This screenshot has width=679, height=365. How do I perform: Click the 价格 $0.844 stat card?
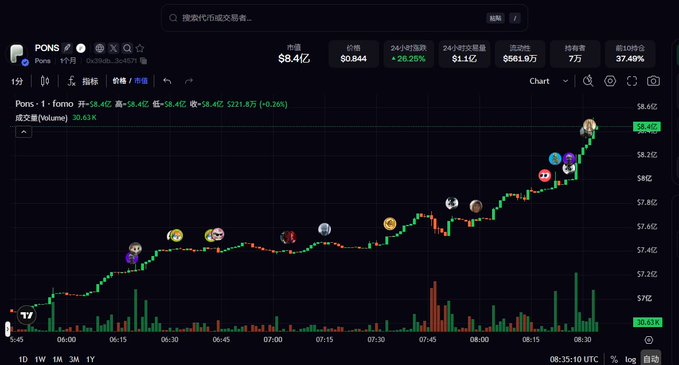(x=353, y=54)
